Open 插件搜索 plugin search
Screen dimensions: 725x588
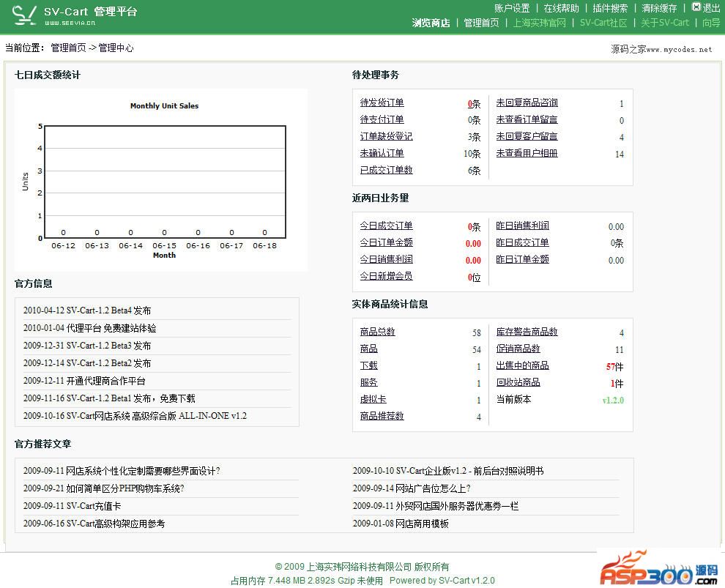[x=610, y=8]
